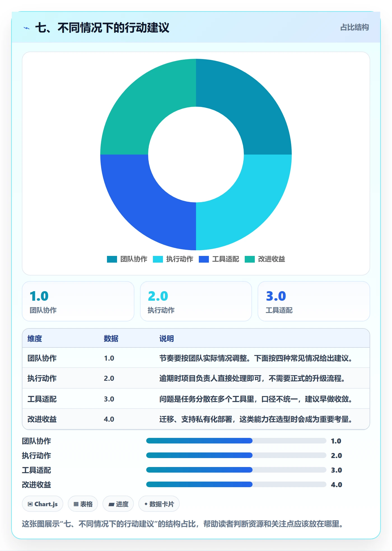This screenshot has height=551, width=392.
Task: Open the 1.0 团队协作 stat card
Action: pos(78,301)
